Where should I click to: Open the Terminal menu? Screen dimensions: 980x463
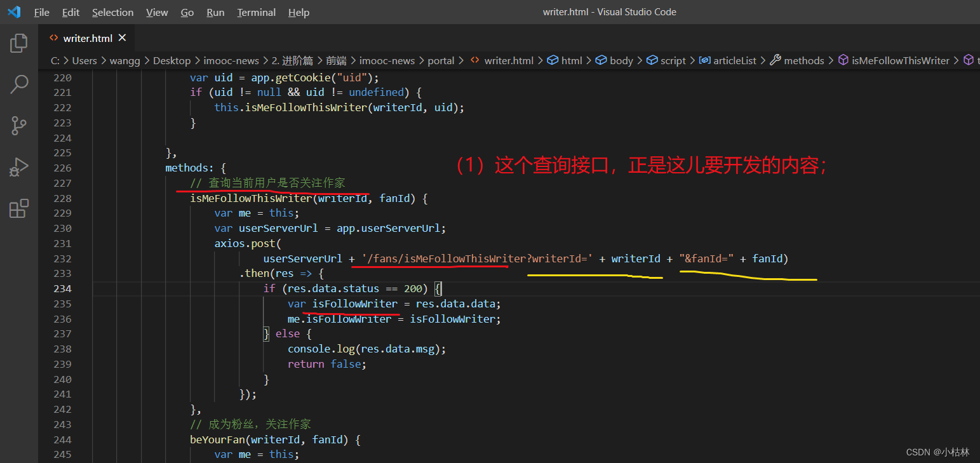257,12
